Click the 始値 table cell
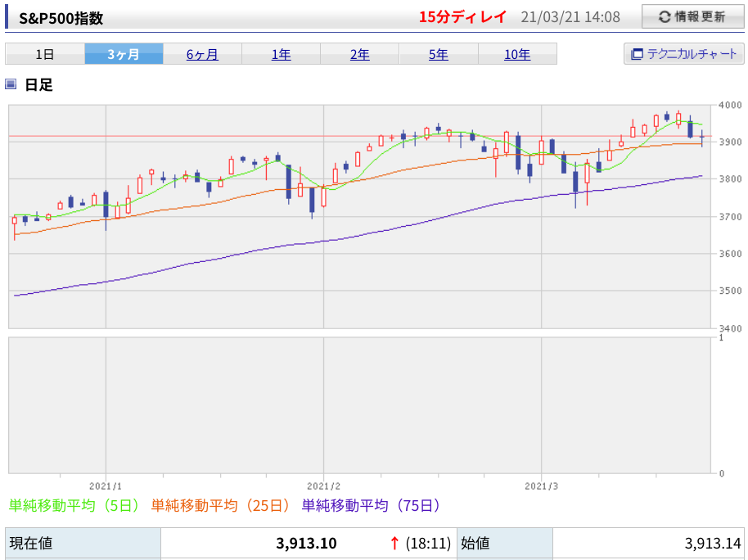 pos(505,544)
